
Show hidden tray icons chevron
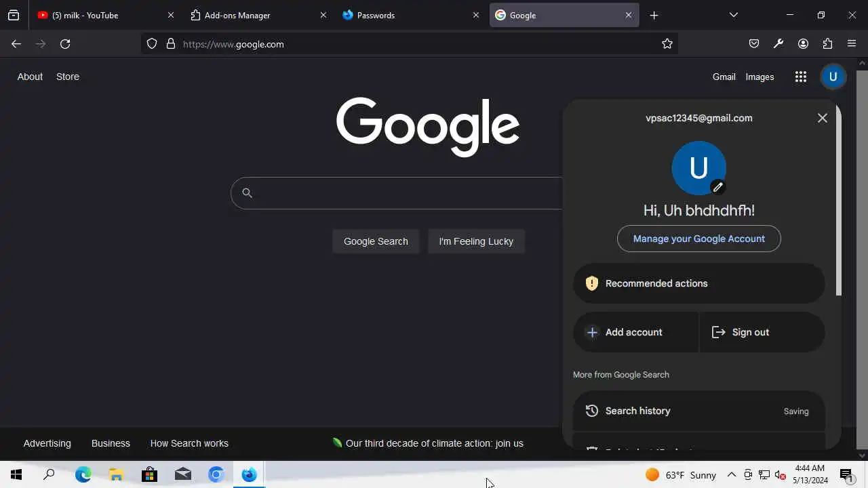click(x=732, y=475)
